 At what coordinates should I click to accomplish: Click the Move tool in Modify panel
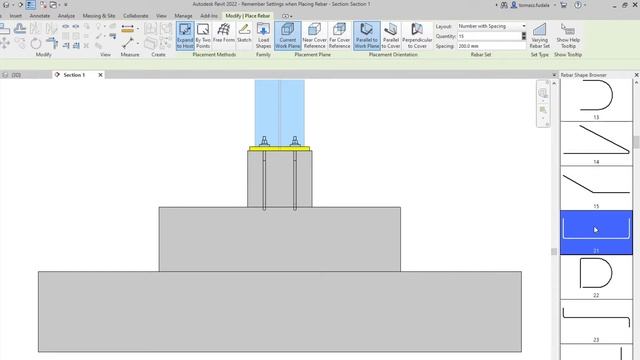pos(5,43)
